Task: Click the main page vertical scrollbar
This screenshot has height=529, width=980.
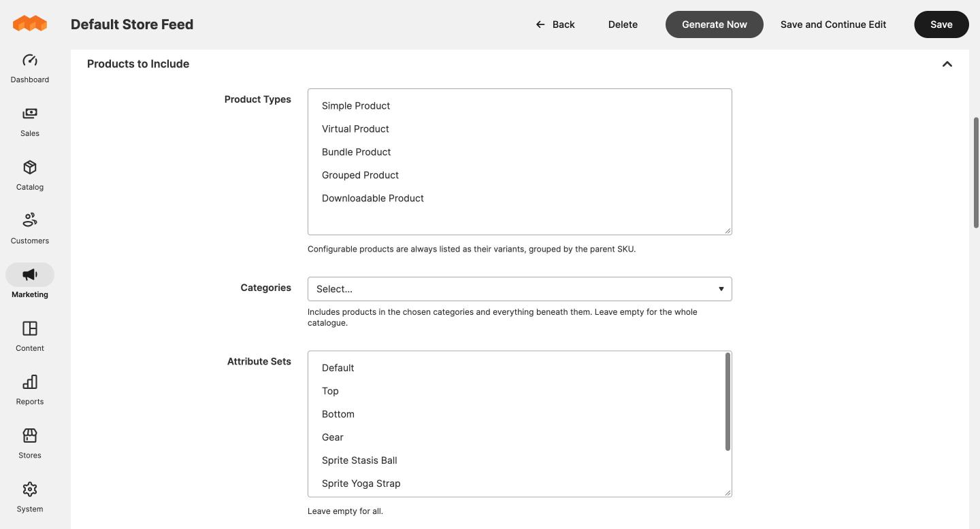Action: 976,173
